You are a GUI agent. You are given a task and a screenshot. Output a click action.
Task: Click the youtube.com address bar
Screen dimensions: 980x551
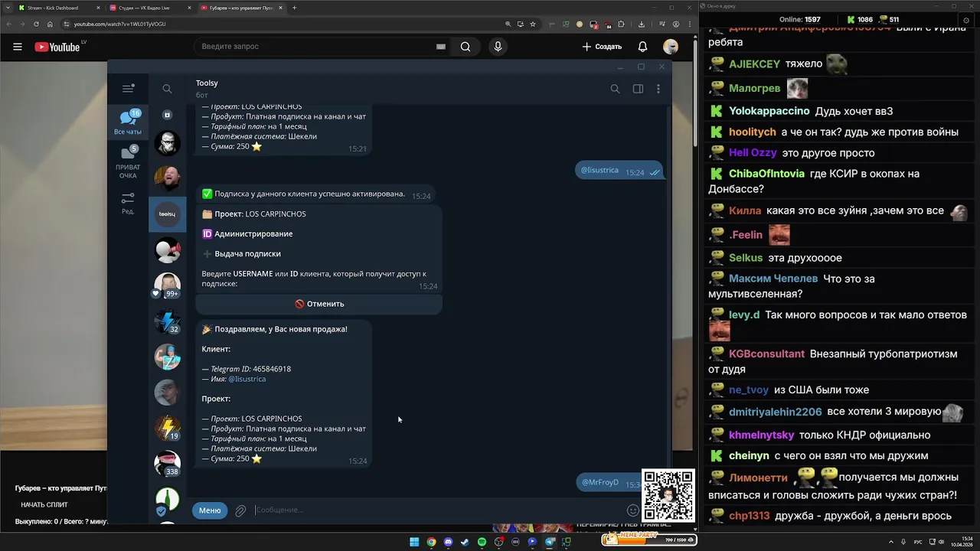tap(283, 24)
